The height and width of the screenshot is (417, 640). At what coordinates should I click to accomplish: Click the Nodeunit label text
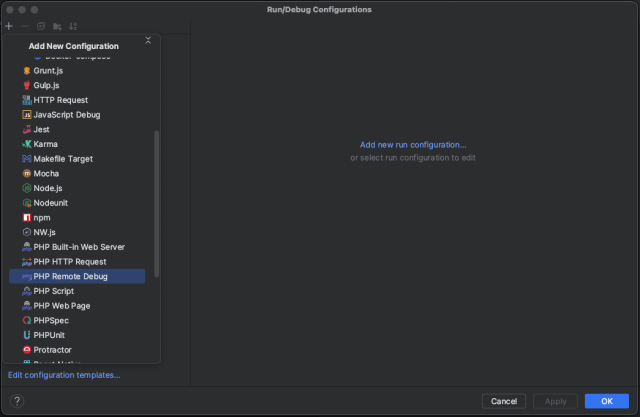click(51, 203)
